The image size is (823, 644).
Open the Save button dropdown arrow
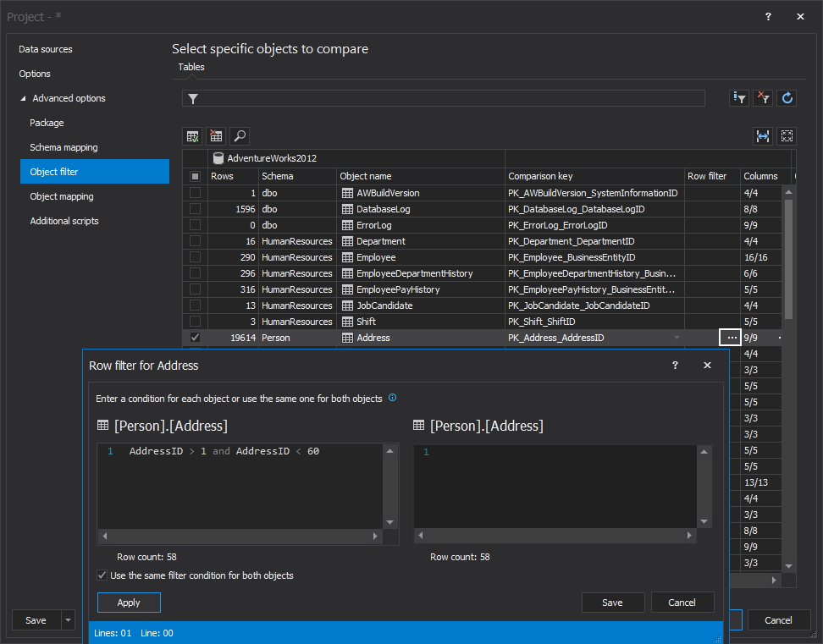tap(68, 620)
